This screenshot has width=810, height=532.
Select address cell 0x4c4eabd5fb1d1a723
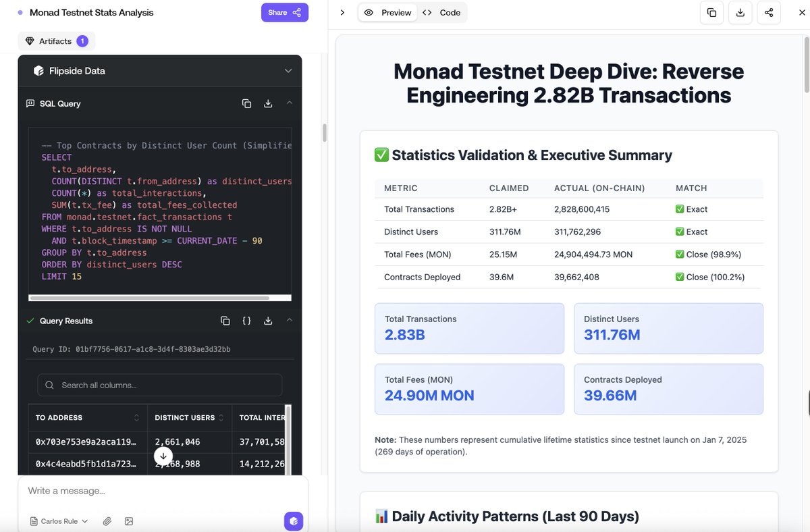86,464
